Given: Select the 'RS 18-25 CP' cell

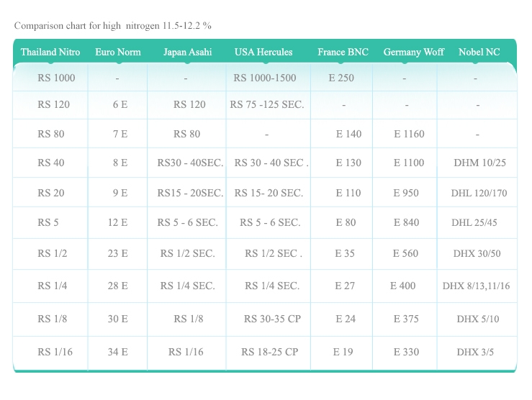Looking at the screenshot, I should pyautogui.click(x=269, y=352).
